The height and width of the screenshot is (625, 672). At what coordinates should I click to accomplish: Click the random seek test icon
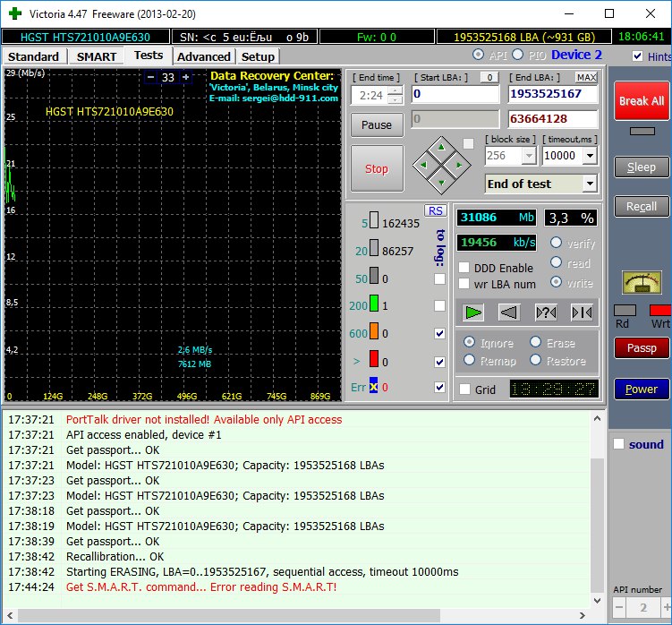click(x=546, y=312)
